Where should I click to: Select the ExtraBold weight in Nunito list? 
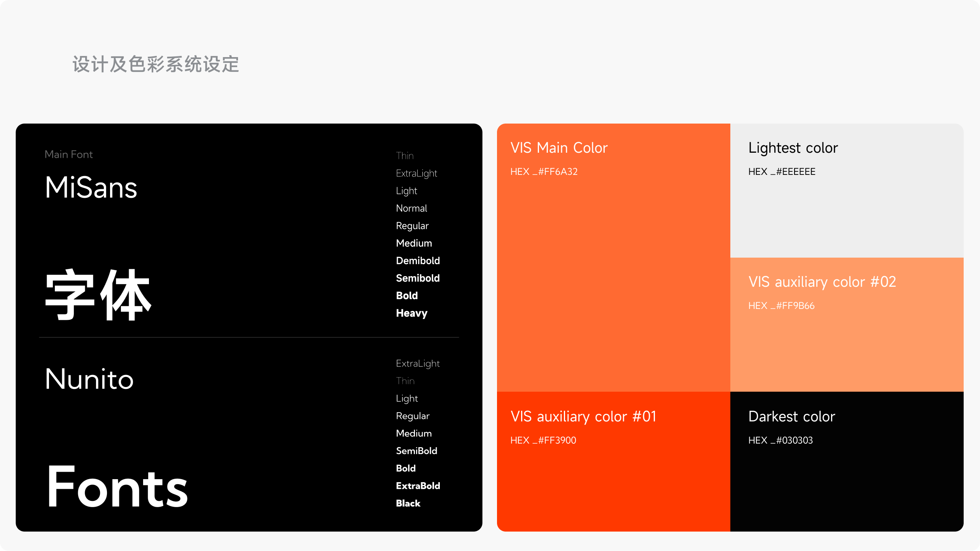tap(418, 486)
